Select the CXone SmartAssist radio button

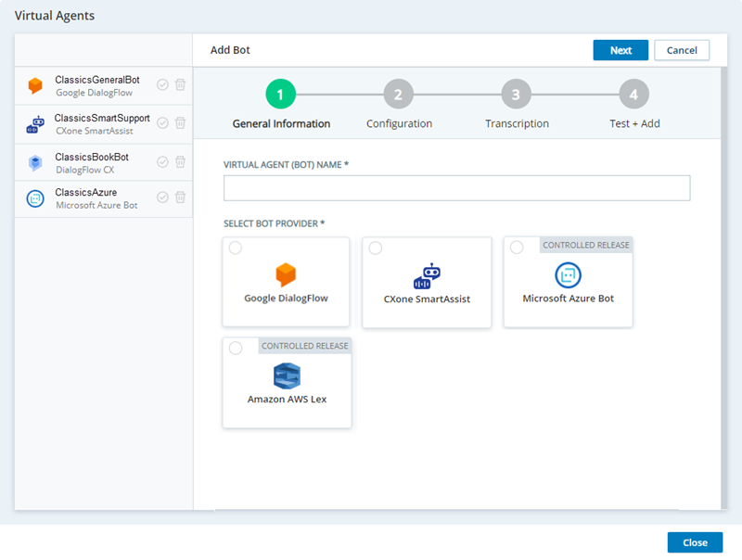[x=376, y=248]
